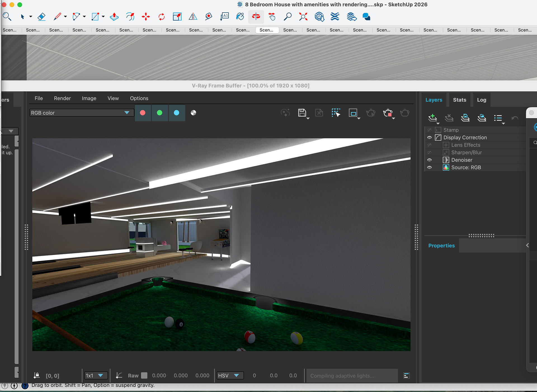This screenshot has height=392, width=537.
Task: Open the HSV color mode dropdown
Action: tap(230, 376)
